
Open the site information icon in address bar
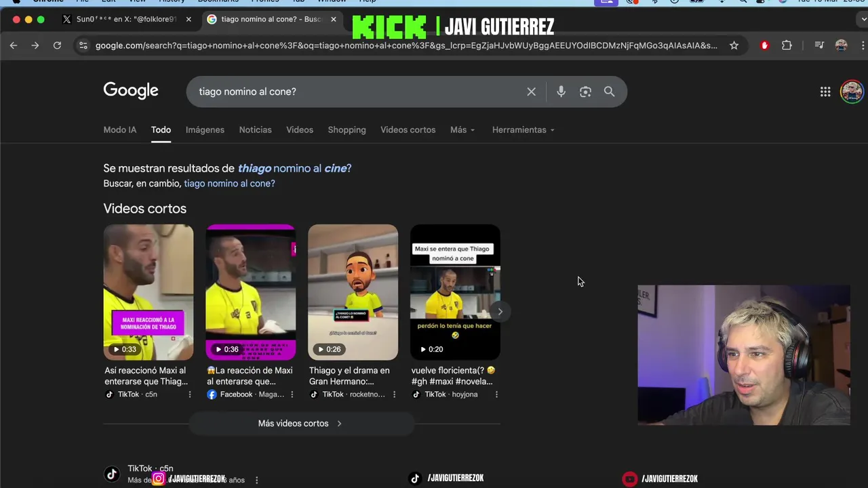coord(83,45)
